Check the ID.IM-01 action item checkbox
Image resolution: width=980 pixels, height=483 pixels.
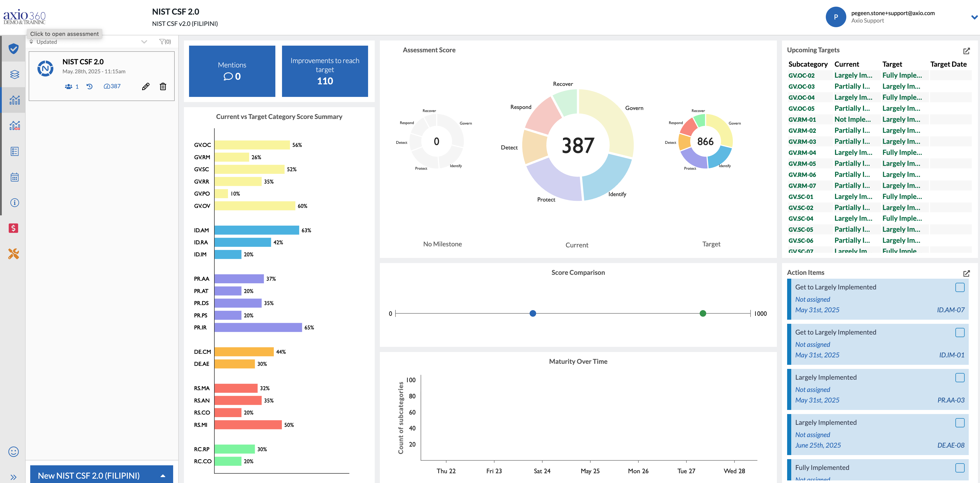coord(960,333)
